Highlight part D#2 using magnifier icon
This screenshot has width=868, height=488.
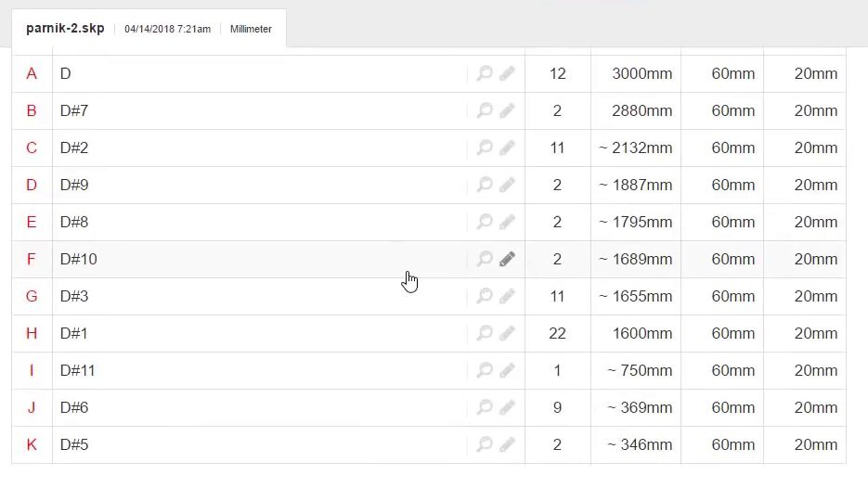coord(485,148)
